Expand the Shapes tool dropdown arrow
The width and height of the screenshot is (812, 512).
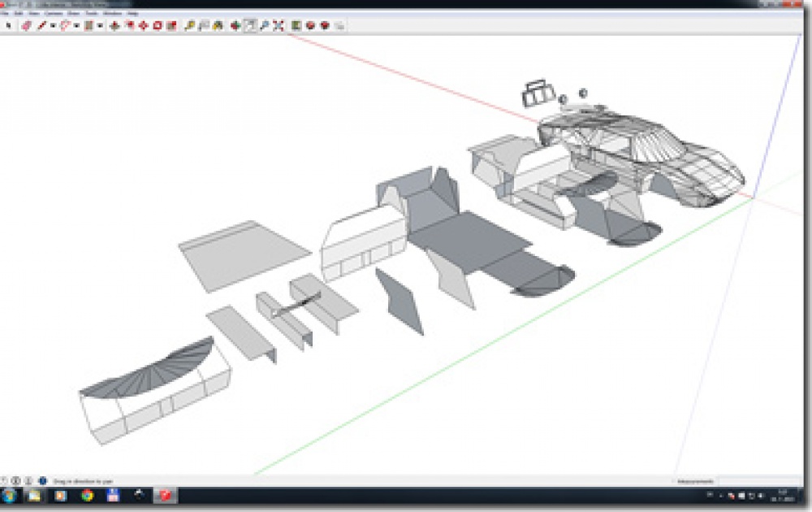[x=100, y=25]
